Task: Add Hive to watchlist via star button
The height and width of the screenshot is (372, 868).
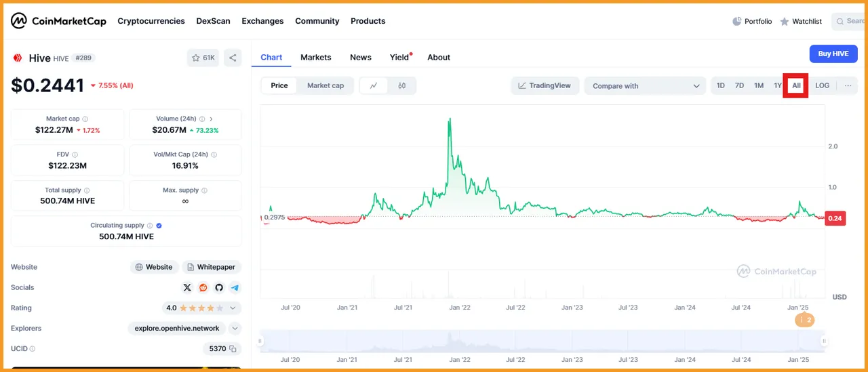Action: pyautogui.click(x=203, y=58)
